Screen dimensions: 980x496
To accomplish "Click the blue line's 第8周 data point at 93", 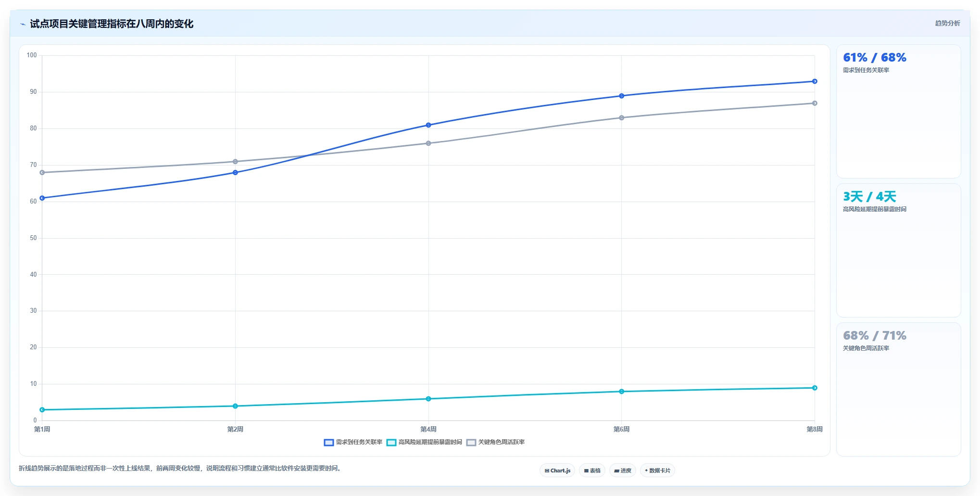I will (815, 81).
